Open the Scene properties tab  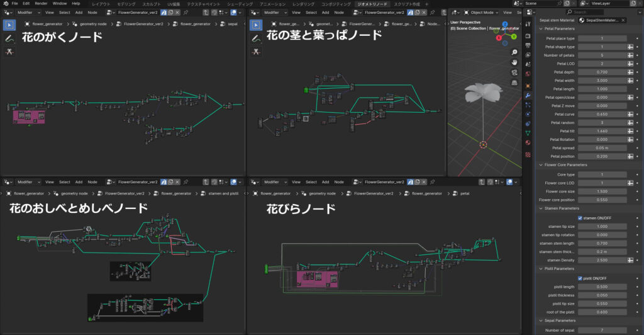click(528, 64)
